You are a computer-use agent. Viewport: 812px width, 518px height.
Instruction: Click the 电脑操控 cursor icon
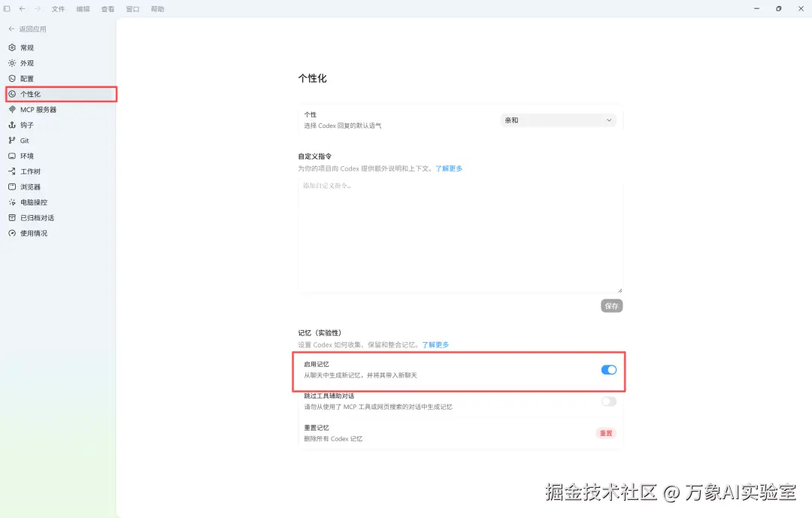[x=12, y=202]
